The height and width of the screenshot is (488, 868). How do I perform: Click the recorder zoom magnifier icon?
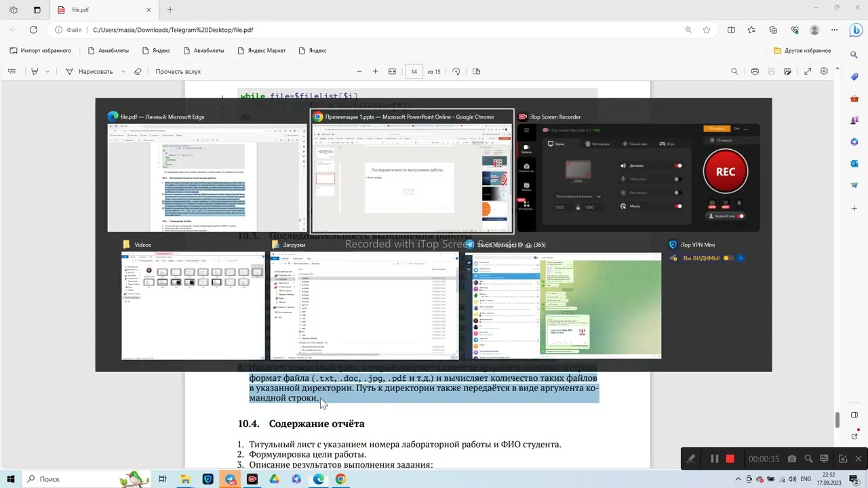tap(808, 459)
